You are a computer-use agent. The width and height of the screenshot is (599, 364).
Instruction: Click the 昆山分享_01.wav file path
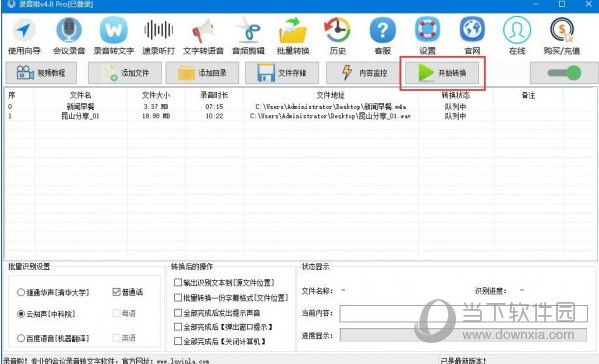[331, 116]
